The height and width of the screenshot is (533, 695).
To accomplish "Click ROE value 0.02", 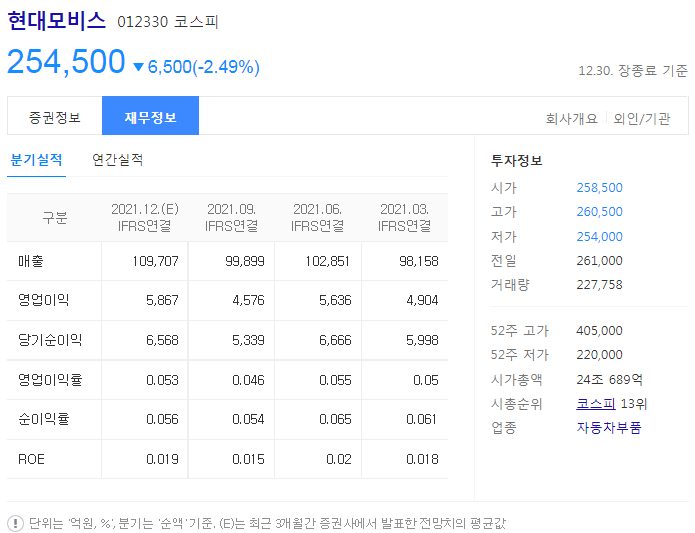I will tap(339, 459).
